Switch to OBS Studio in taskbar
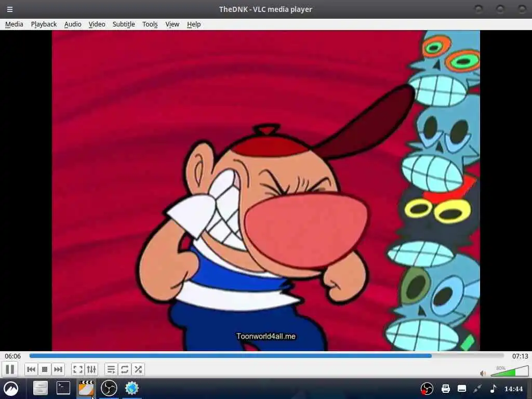 (x=109, y=388)
